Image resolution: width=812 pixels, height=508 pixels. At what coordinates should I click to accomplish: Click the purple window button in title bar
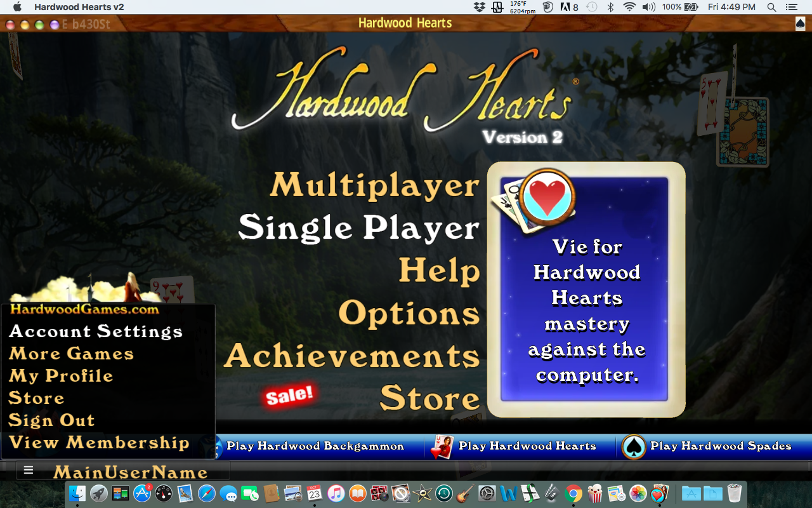point(55,25)
